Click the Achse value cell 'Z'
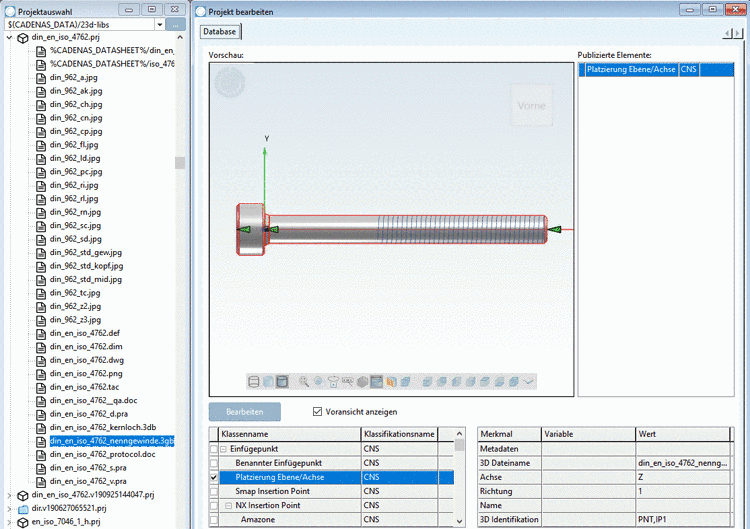This screenshot has height=529, width=750. [683, 477]
